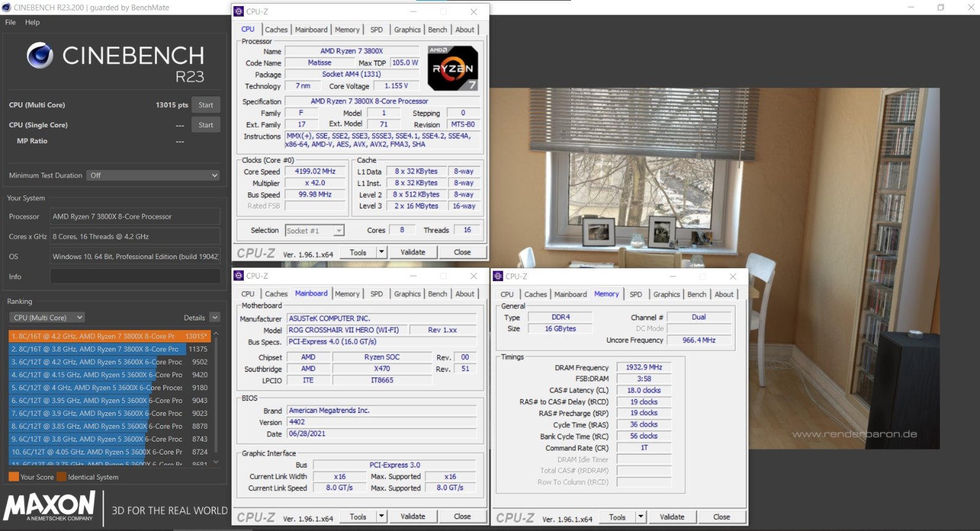Select ranking row 3 scoring 9502
Viewport: 980px width, 531px height.
[x=110, y=362]
